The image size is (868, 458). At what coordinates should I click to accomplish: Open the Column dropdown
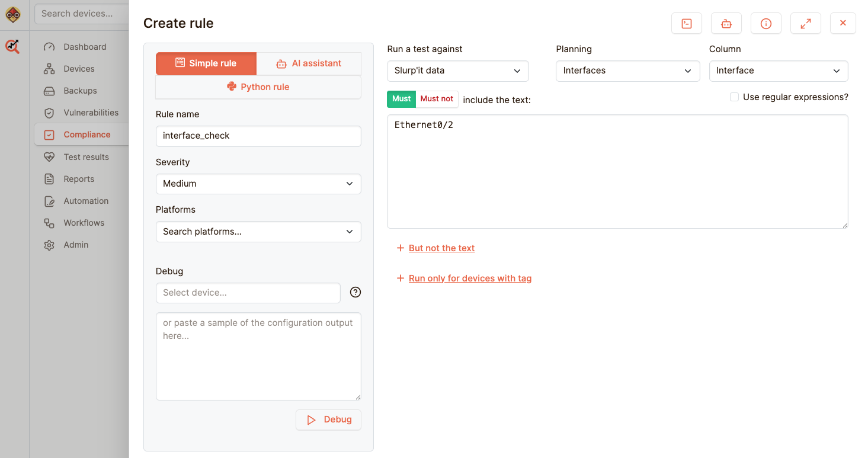[778, 71]
